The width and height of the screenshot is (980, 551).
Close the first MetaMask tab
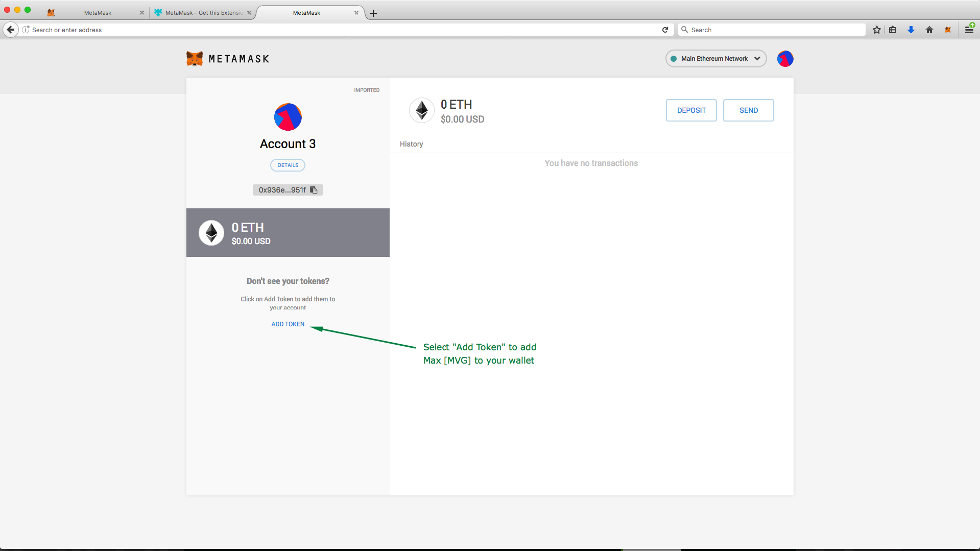pyautogui.click(x=142, y=13)
